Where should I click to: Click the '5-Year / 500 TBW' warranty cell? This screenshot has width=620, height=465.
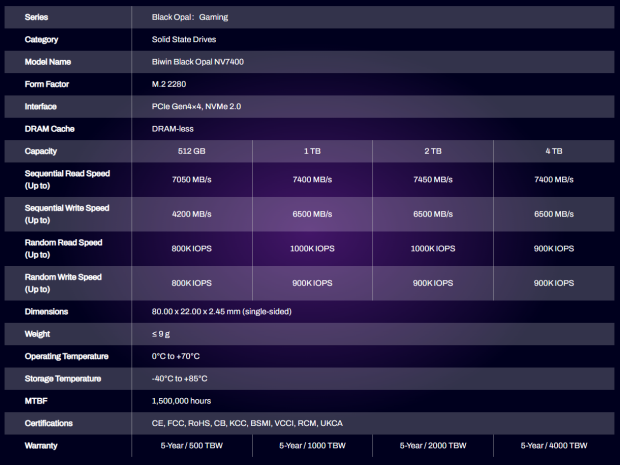point(191,445)
